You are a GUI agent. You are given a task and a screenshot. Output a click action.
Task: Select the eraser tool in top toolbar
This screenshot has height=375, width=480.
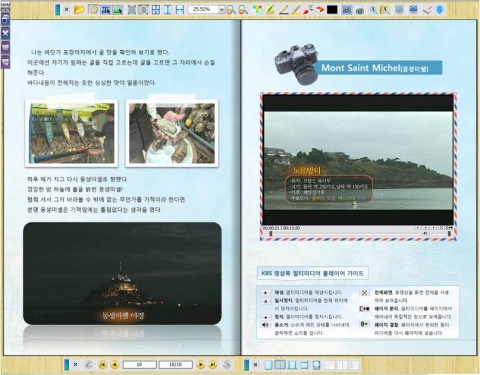coord(320,10)
